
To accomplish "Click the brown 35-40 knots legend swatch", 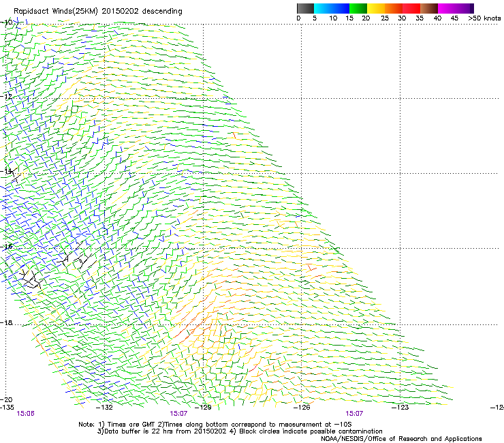I will pos(429,8).
